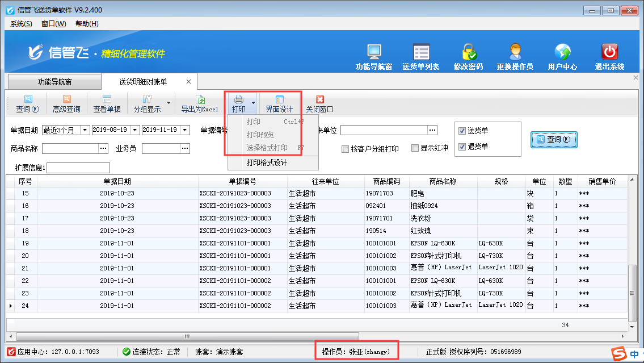The height and width of the screenshot is (363, 644).
Task: Open the 分组显示 dropdown arrow
Action: (169, 104)
